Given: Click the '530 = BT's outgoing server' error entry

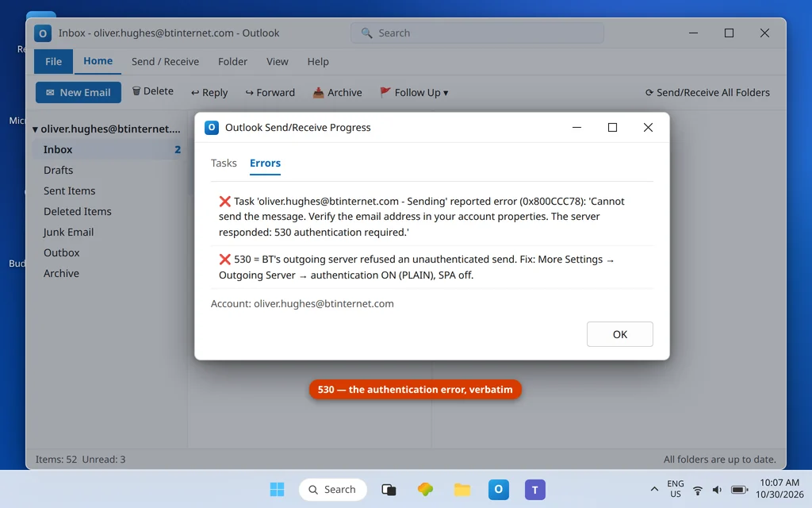Looking at the screenshot, I should (417, 267).
